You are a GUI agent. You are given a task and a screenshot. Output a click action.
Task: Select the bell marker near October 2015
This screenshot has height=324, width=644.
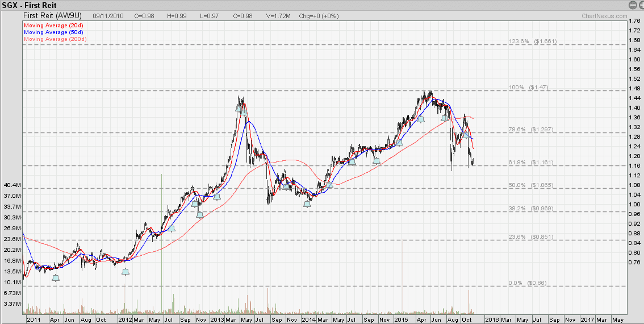tap(466, 134)
